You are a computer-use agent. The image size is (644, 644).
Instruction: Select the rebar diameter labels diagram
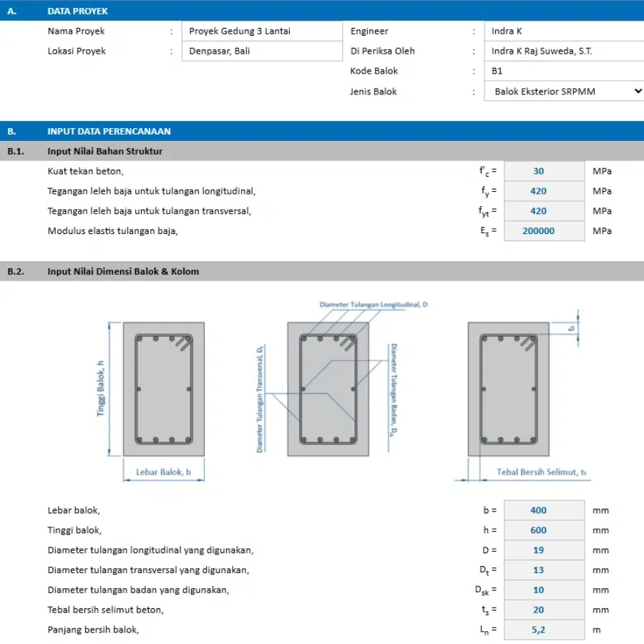pos(342,379)
